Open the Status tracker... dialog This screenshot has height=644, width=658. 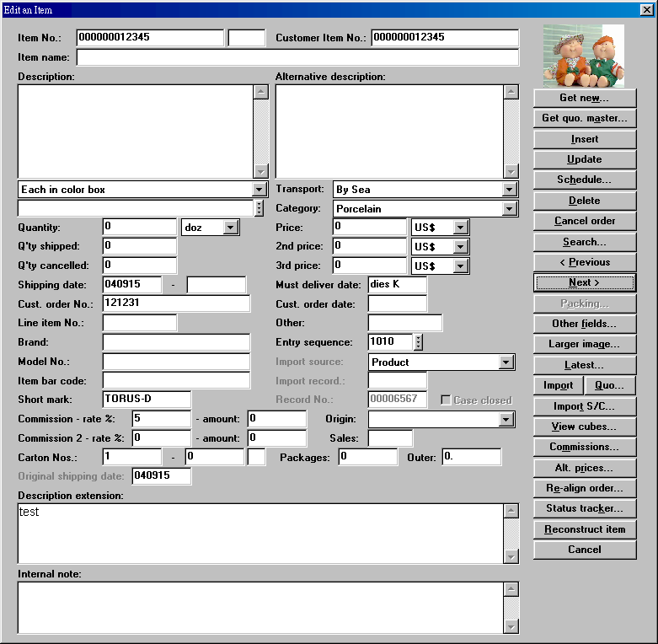(584, 508)
